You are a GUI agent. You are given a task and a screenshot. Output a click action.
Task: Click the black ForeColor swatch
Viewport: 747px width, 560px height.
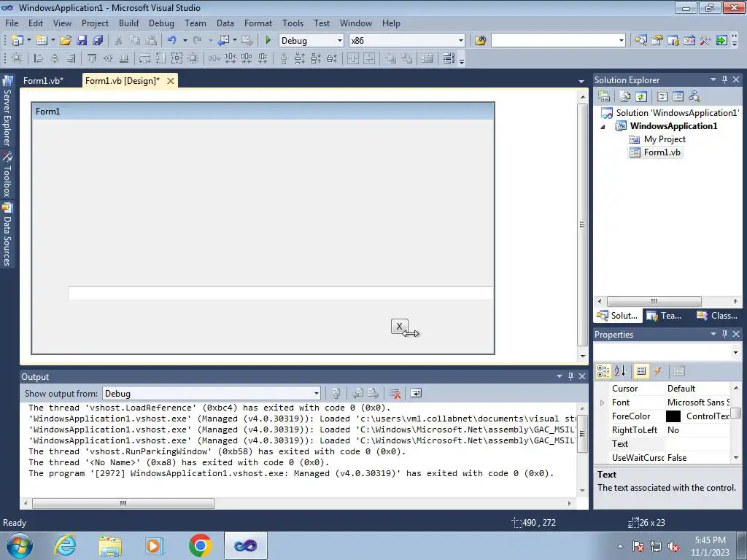673,416
